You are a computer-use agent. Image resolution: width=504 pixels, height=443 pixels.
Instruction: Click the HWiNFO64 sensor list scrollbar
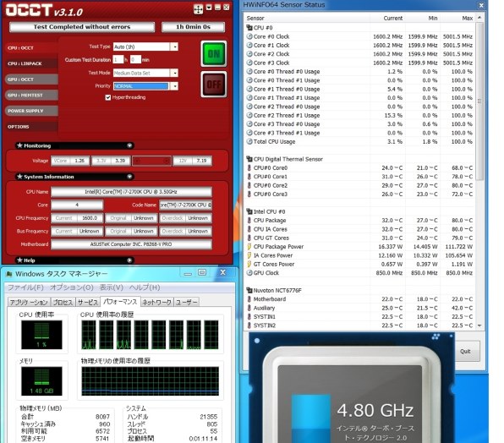(x=479, y=101)
